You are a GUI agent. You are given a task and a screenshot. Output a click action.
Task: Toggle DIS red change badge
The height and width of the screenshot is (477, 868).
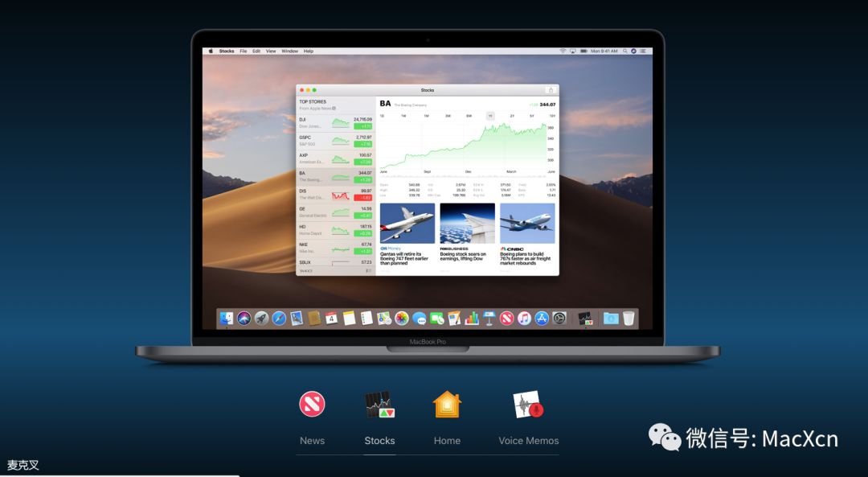363,198
